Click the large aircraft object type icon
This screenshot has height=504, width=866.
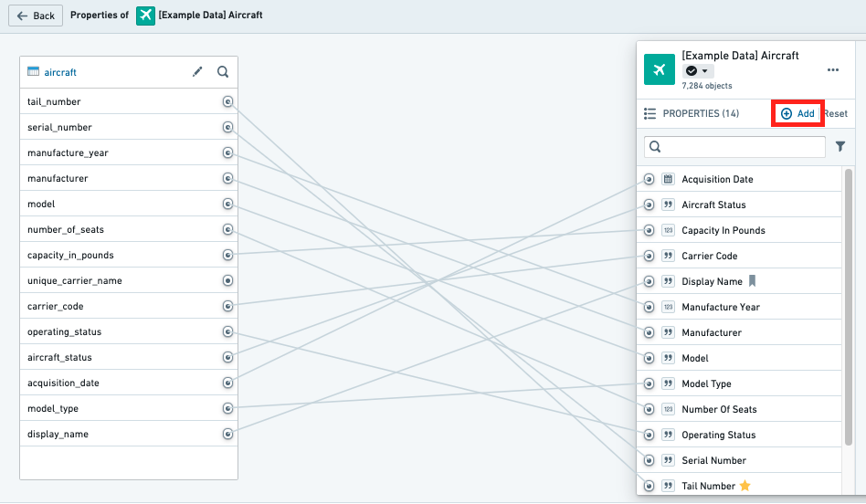pyautogui.click(x=660, y=69)
